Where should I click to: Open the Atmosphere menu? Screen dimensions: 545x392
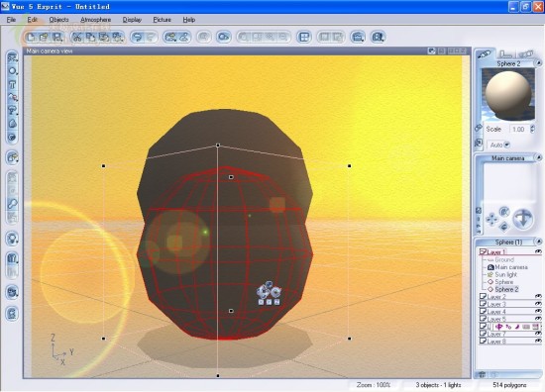click(x=95, y=20)
